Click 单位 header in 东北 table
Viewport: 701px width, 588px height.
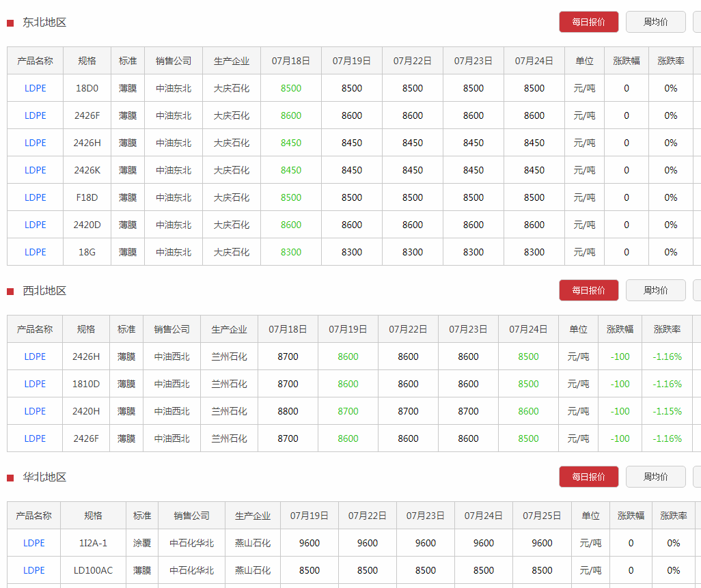pos(584,61)
